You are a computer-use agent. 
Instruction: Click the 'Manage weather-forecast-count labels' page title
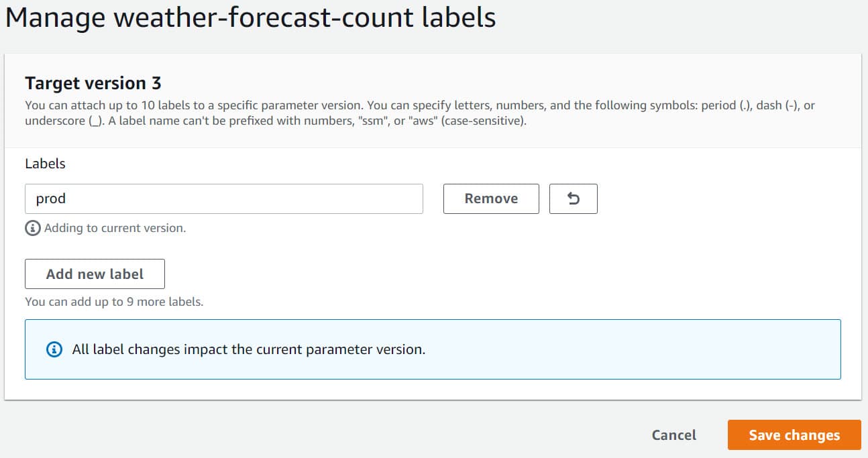pos(250,18)
